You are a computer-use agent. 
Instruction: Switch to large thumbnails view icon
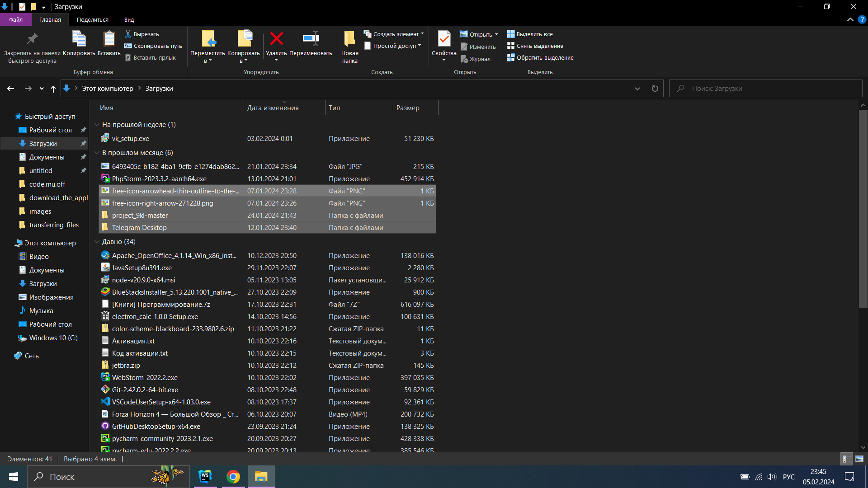pyautogui.click(x=859, y=459)
